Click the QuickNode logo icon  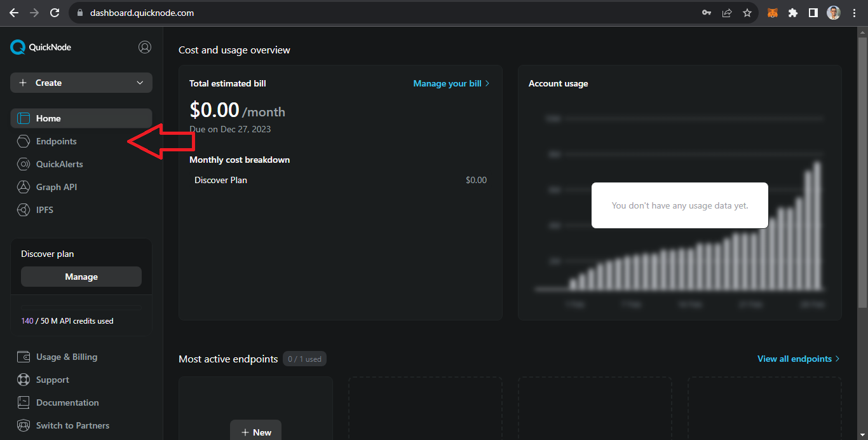pos(18,47)
